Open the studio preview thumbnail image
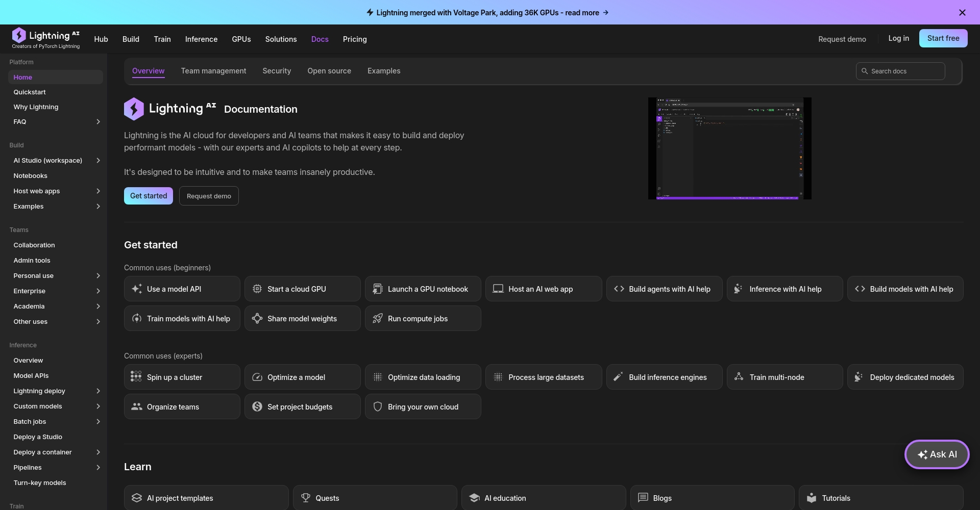 pos(729,148)
